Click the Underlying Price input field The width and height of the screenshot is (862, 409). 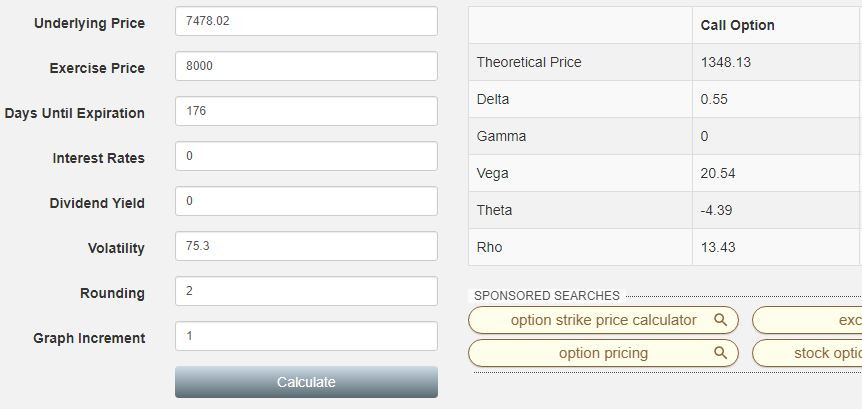(x=306, y=21)
